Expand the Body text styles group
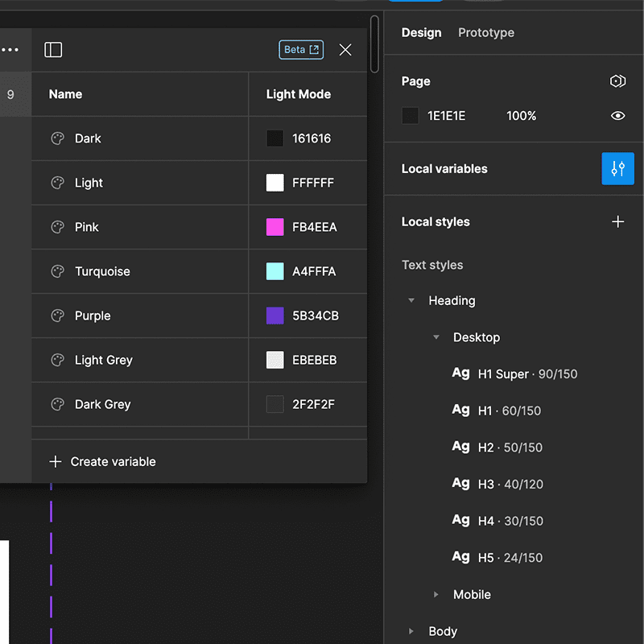The image size is (644, 644). click(411, 631)
